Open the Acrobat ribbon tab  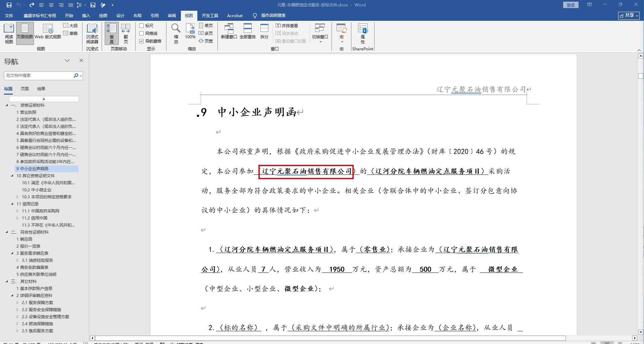(x=235, y=15)
